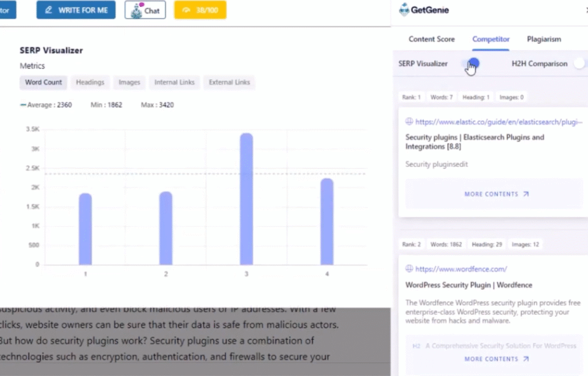Click the WRITE FOR ME button

pyautogui.click(x=76, y=10)
